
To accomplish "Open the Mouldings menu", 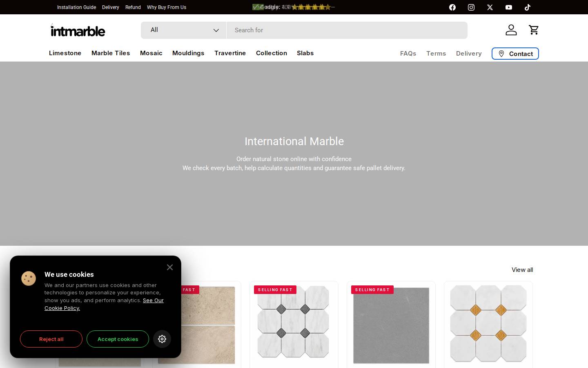I will pos(188,53).
